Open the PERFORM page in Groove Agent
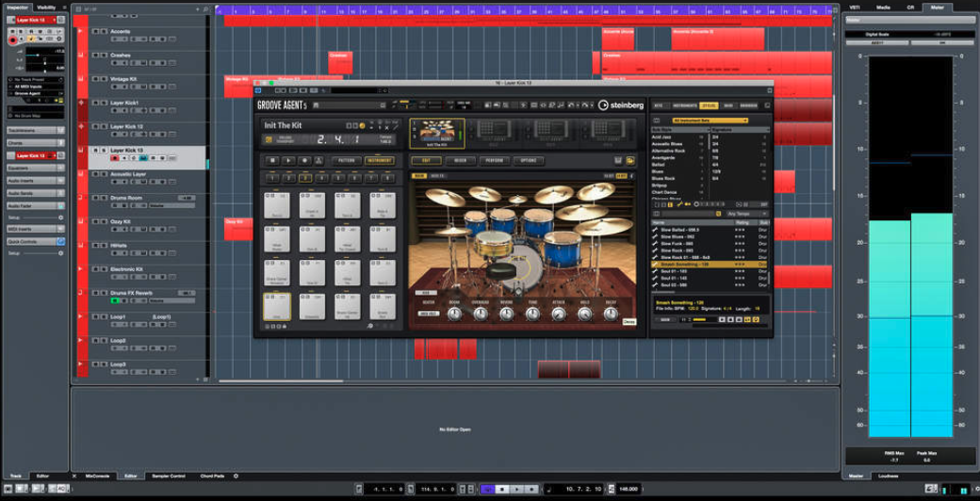Image resolution: width=980 pixels, height=501 pixels. 495,160
